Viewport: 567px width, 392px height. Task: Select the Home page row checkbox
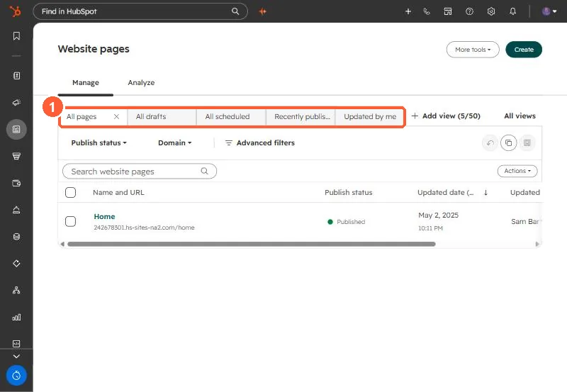coord(70,221)
